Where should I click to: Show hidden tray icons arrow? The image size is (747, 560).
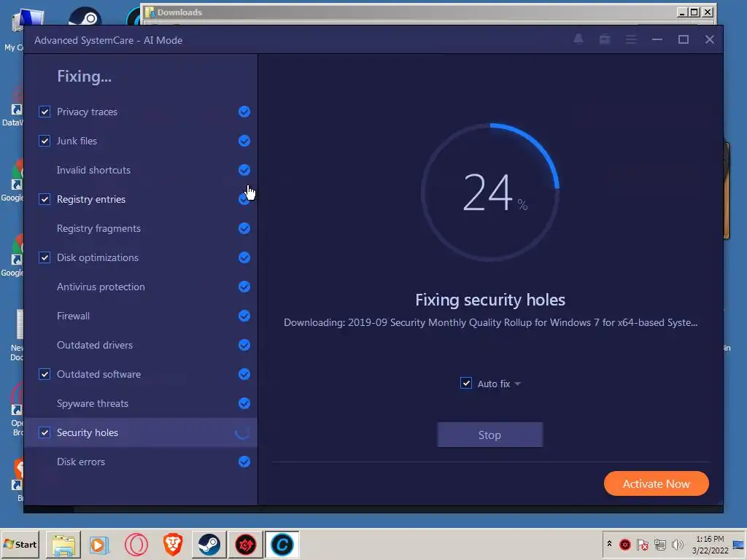609,543
